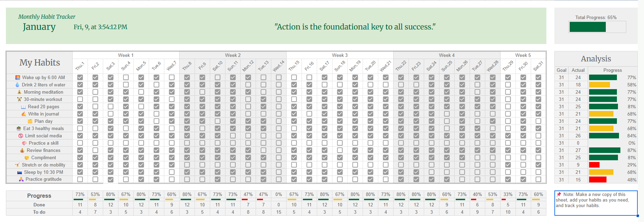This screenshot has height=222, width=644.
Task: Click the praying hands icon for Practice gratitude
Action: click(x=21, y=179)
